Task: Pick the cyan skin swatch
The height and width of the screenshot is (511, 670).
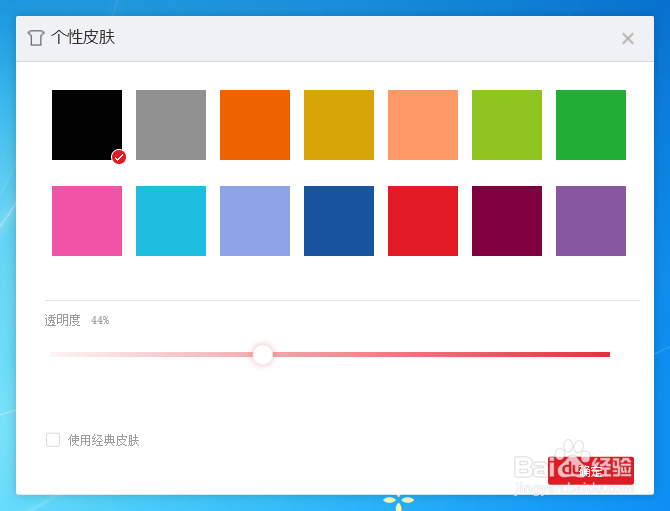Action: (x=171, y=221)
